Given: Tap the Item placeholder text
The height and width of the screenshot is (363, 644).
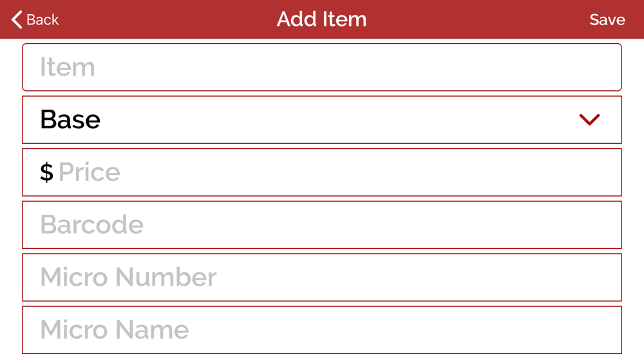Looking at the screenshot, I should point(68,67).
